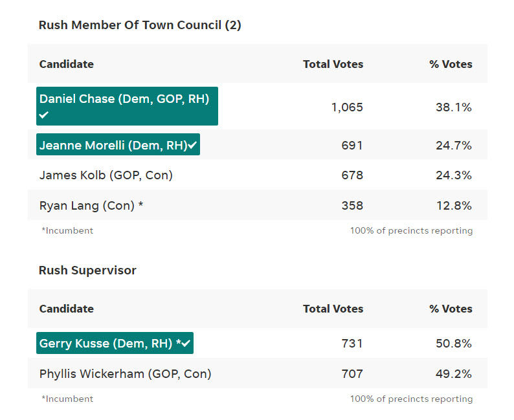Viewport: 514px width, 420px height.
Task: Click the Rush Supervisor heading
Action: (87, 271)
